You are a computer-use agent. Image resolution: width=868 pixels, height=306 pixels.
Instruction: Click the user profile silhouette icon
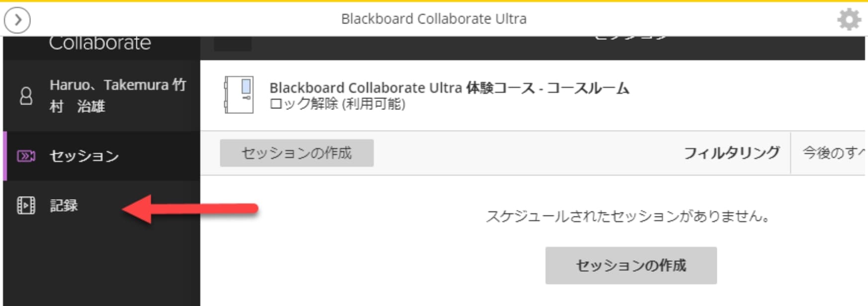click(26, 96)
